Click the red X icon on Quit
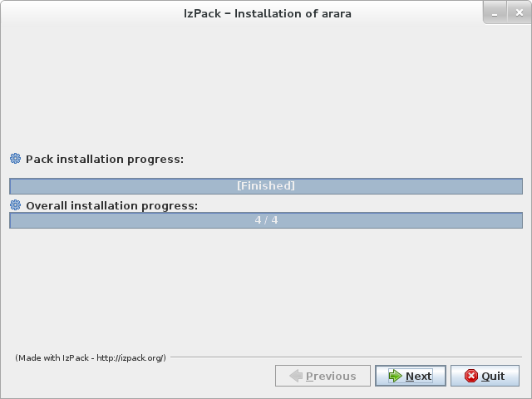 tap(471, 376)
